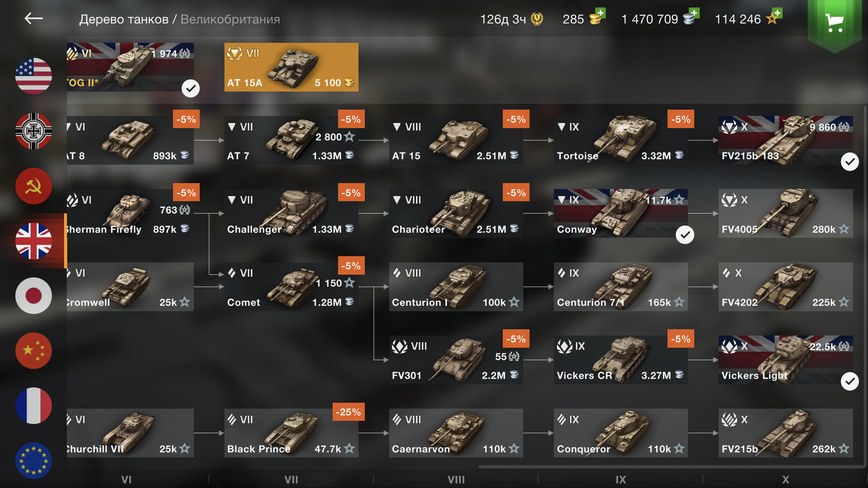This screenshot has width=868, height=488.
Task: Select the France nation flag
Action: coord(33,405)
